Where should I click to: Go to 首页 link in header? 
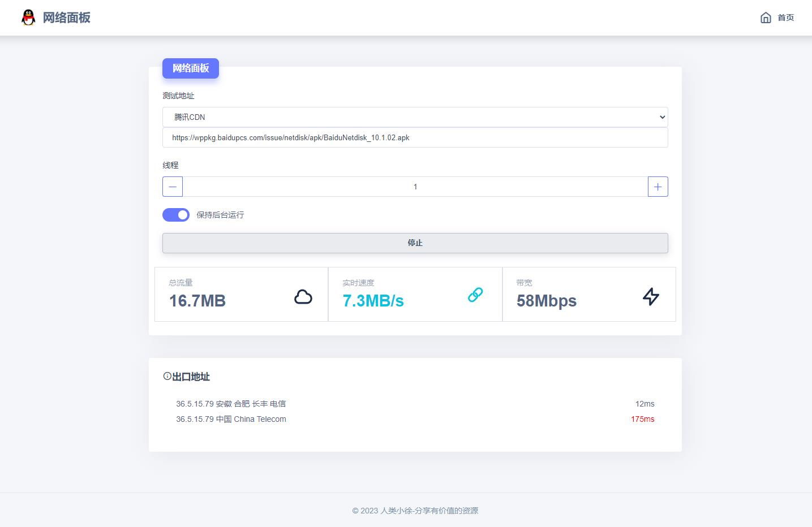pyautogui.click(x=786, y=18)
